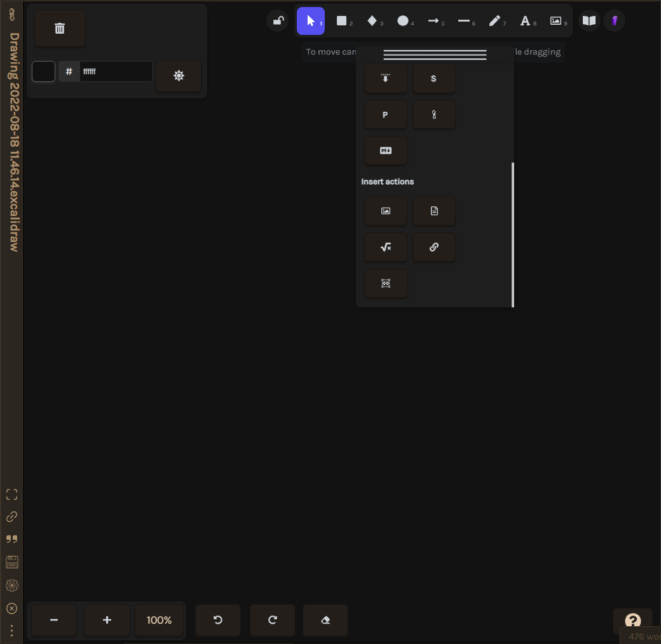The image size is (661, 644).
Task: Select the Arrow tool
Action: tap(433, 21)
